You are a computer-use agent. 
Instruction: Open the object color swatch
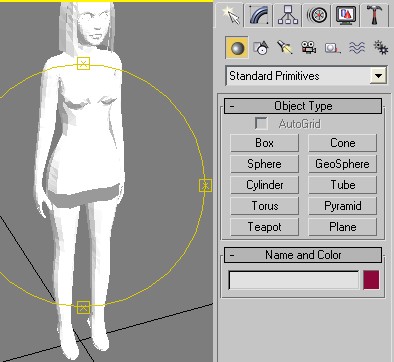371,280
